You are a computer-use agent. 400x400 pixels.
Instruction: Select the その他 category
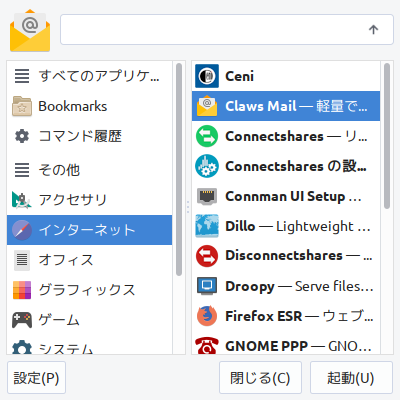[89, 170]
